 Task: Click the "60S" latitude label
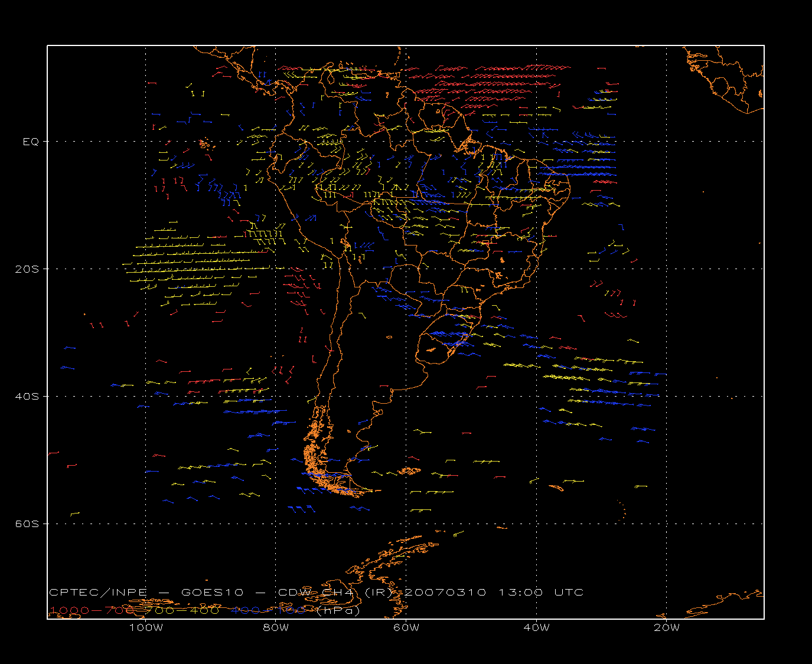pyautogui.click(x=26, y=524)
